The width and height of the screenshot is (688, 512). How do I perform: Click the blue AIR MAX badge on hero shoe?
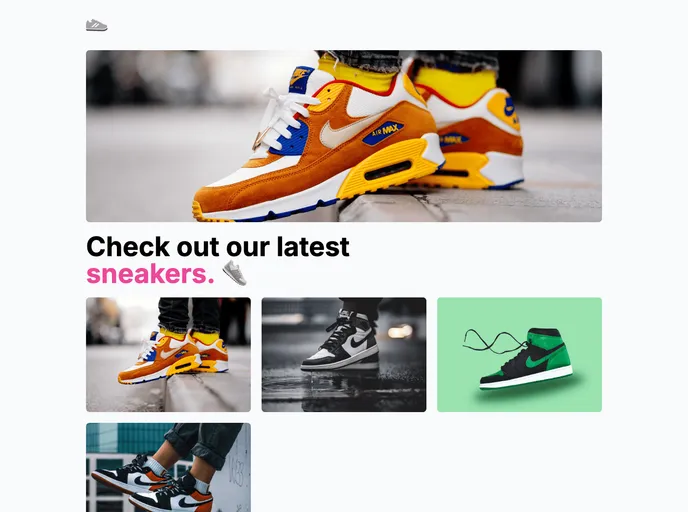[383, 132]
